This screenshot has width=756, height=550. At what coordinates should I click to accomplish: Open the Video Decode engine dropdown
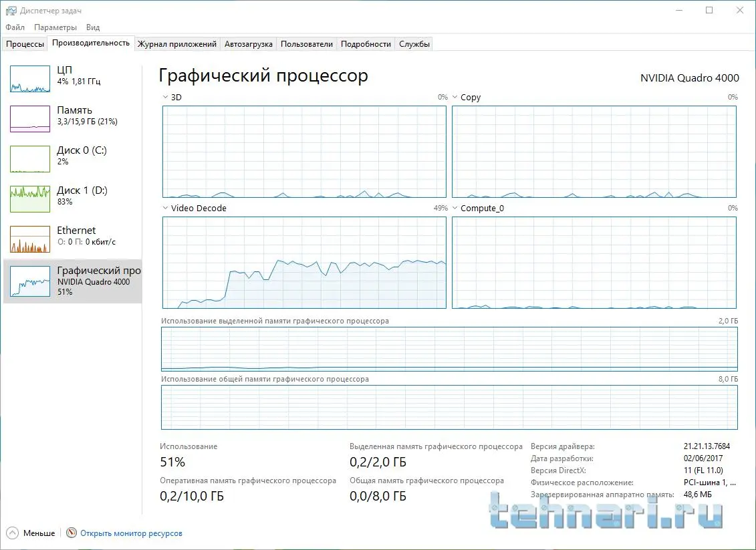coord(165,209)
